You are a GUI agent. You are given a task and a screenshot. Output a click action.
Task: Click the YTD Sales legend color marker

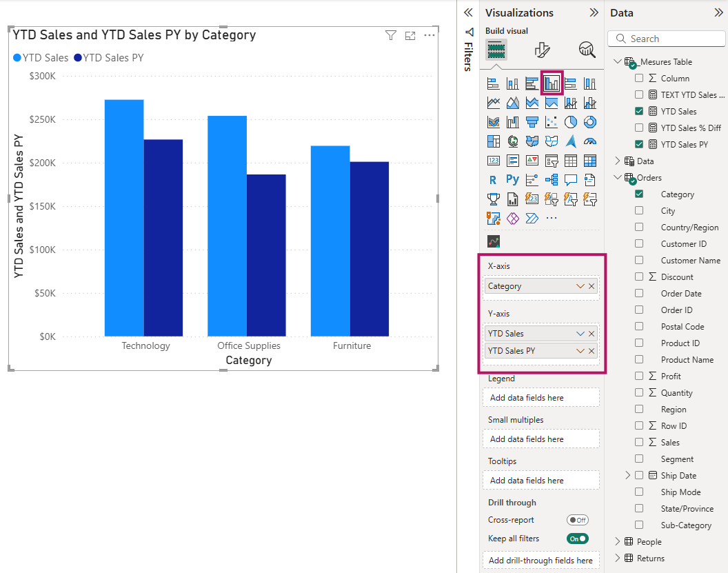pyautogui.click(x=17, y=58)
